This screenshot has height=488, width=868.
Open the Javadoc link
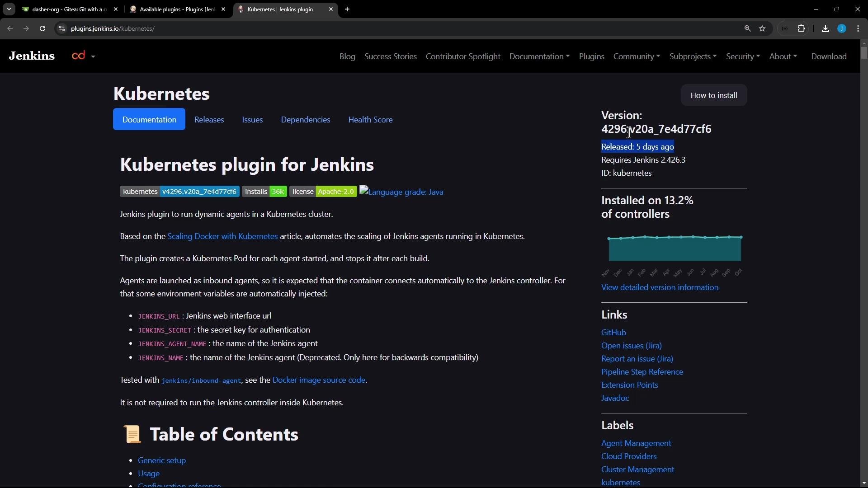point(615,398)
